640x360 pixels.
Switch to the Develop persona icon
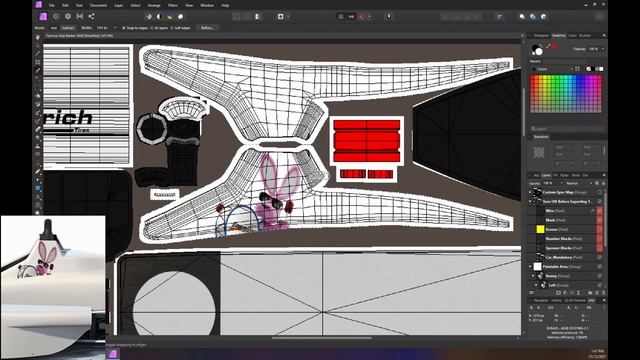[68, 16]
